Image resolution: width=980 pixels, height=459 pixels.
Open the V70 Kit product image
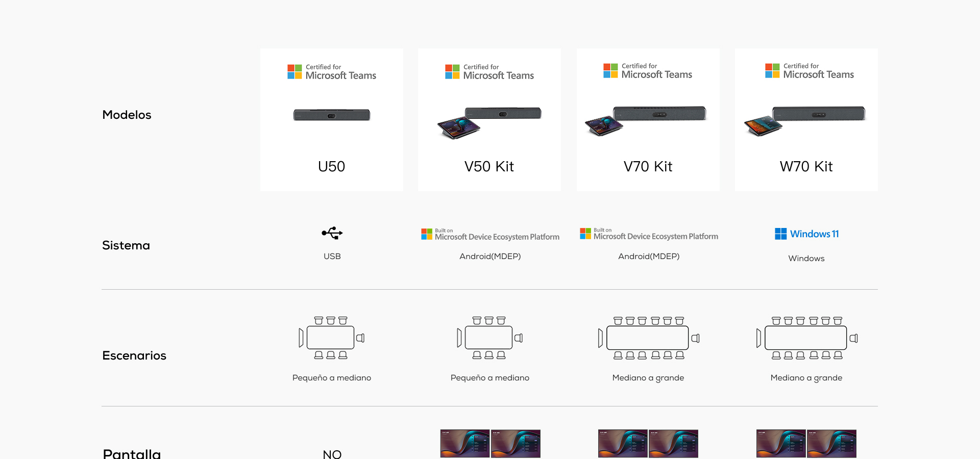pos(646,120)
